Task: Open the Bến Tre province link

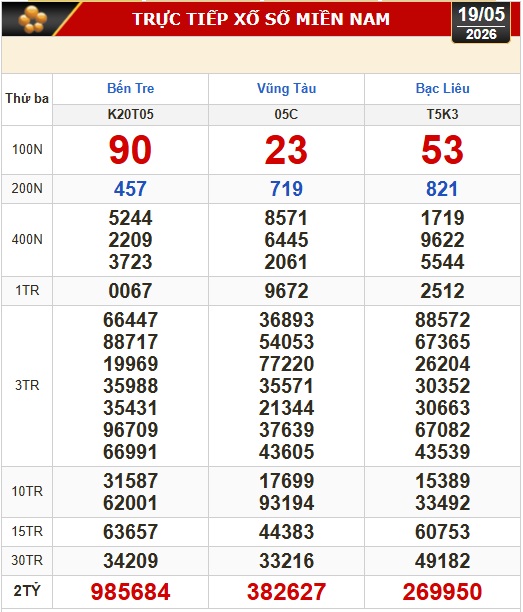Action: pyautogui.click(x=130, y=89)
